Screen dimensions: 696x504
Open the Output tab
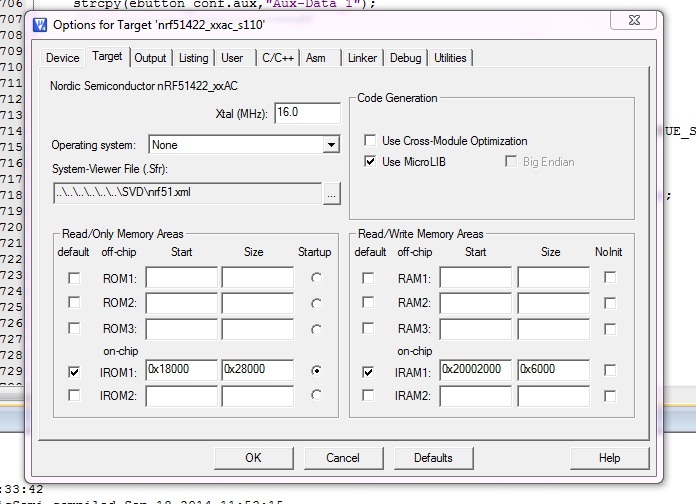(150, 58)
